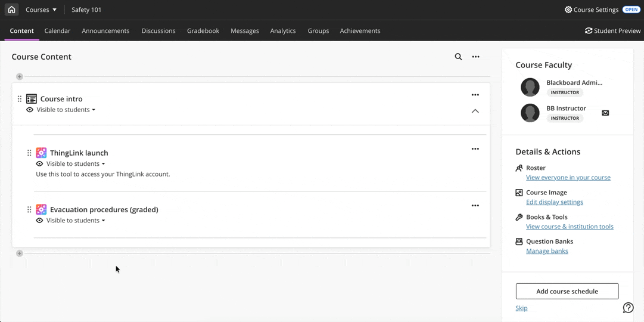This screenshot has height=322, width=644.
Task: Open Course Settings gear icon
Action: point(568,10)
